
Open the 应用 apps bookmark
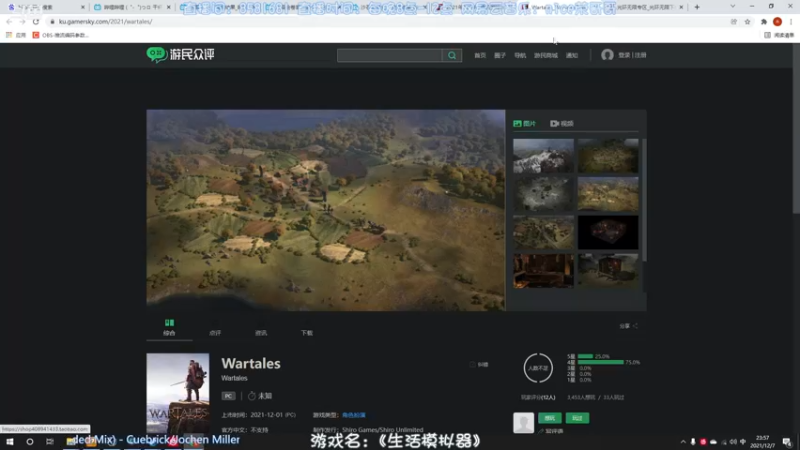[x=16, y=35]
